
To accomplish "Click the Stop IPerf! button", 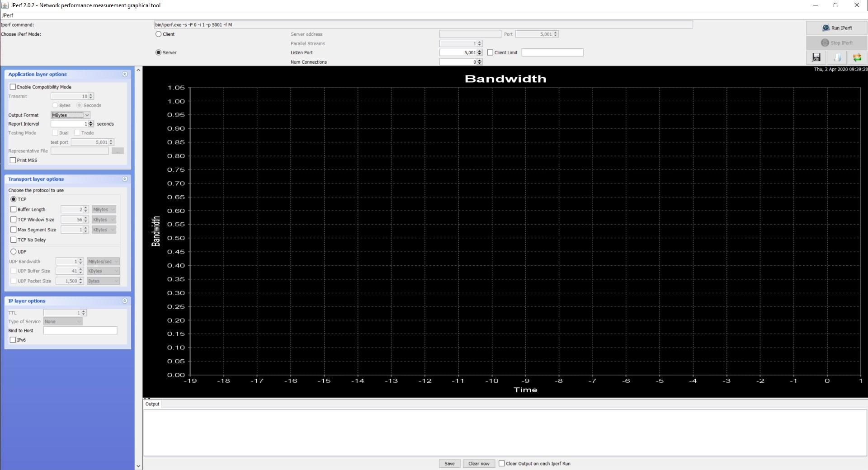I will [837, 43].
